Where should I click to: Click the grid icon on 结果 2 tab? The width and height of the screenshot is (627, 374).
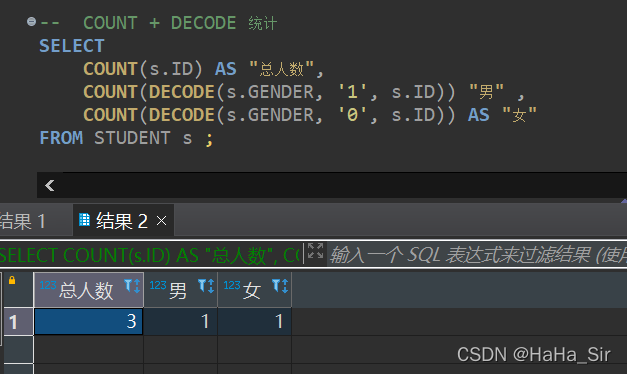tap(84, 219)
